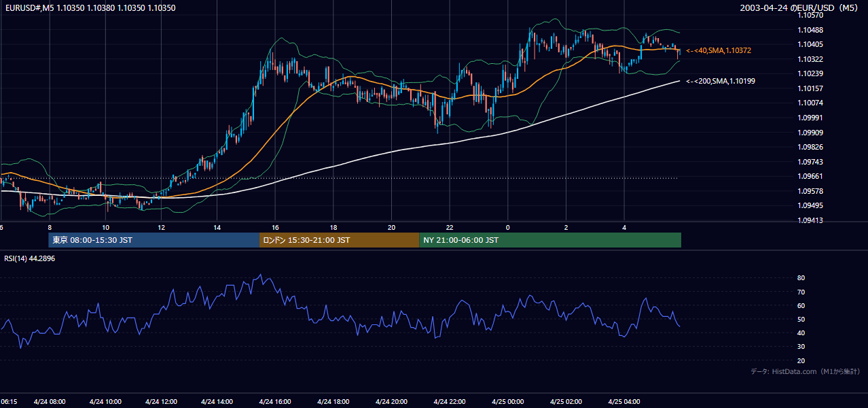The height and width of the screenshot is (408, 868).
Task: Click hour label 10 under the price chart
Action: tap(105, 227)
